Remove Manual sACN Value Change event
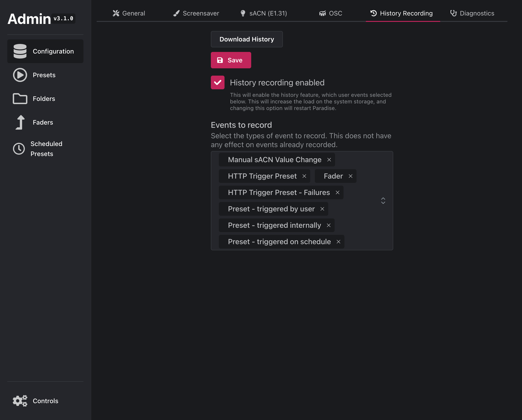Viewport: 522px width, 420px height. (329, 160)
